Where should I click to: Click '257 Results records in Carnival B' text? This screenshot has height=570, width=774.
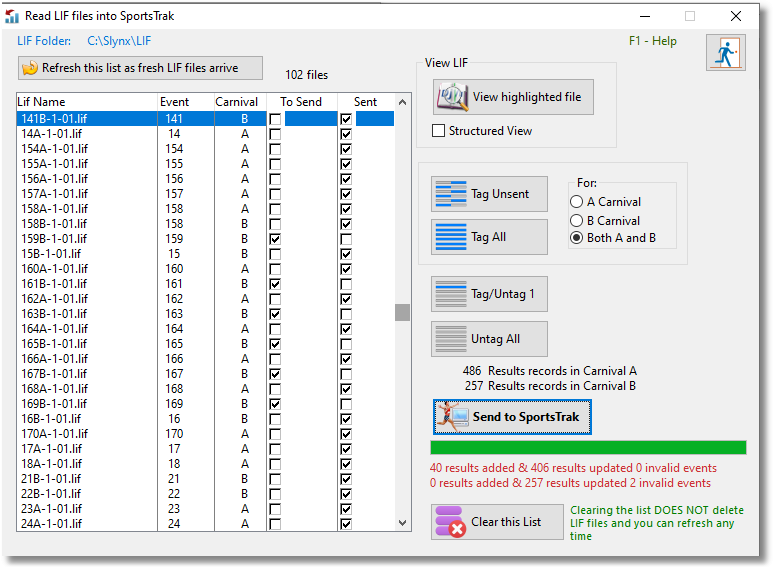[x=550, y=386]
